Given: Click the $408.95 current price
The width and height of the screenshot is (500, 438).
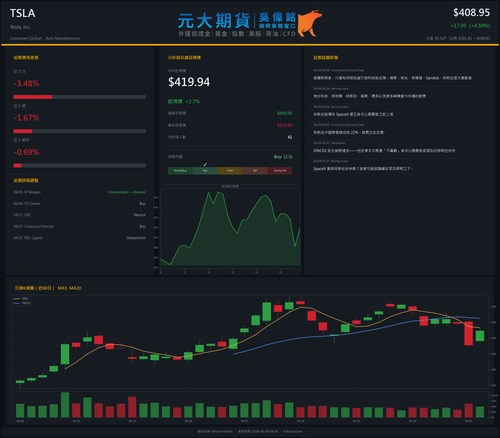Looking at the screenshot, I should coord(471,13).
